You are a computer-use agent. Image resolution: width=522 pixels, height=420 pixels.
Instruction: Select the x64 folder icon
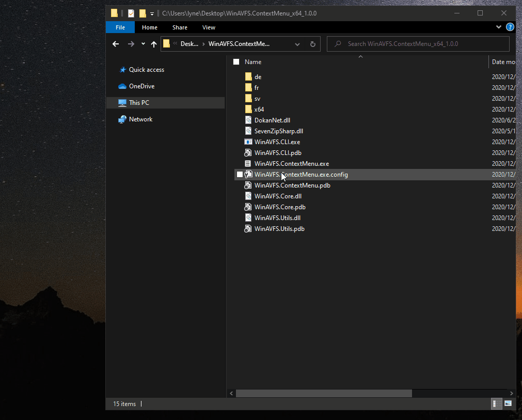pos(248,109)
